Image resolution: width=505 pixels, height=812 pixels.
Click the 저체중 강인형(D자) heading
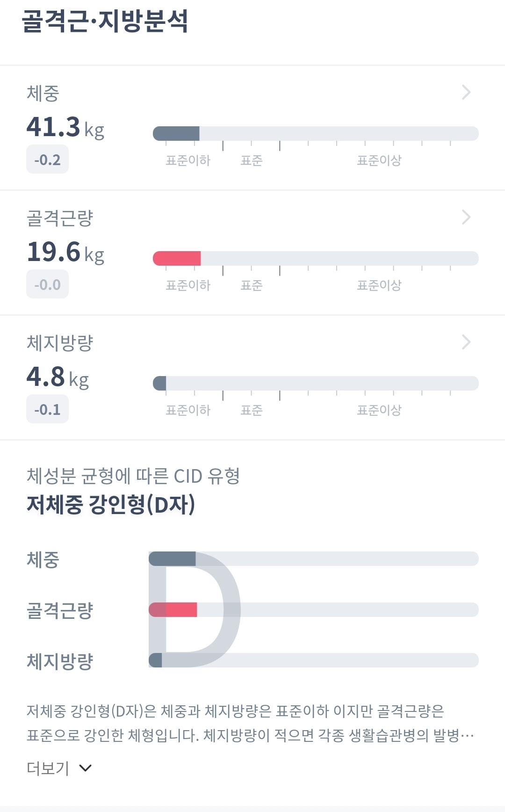click(111, 504)
